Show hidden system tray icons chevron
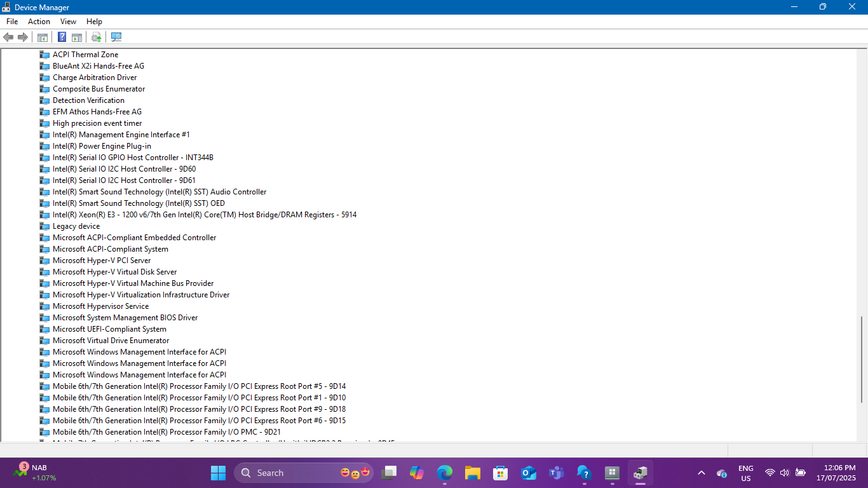Image resolution: width=868 pixels, height=488 pixels. (702, 473)
